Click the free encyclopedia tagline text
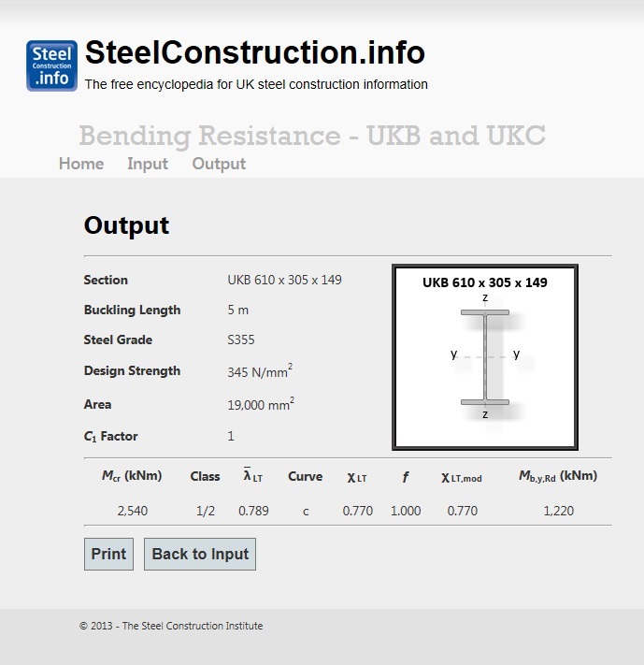The height and width of the screenshot is (665, 644). tap(256, 84)
